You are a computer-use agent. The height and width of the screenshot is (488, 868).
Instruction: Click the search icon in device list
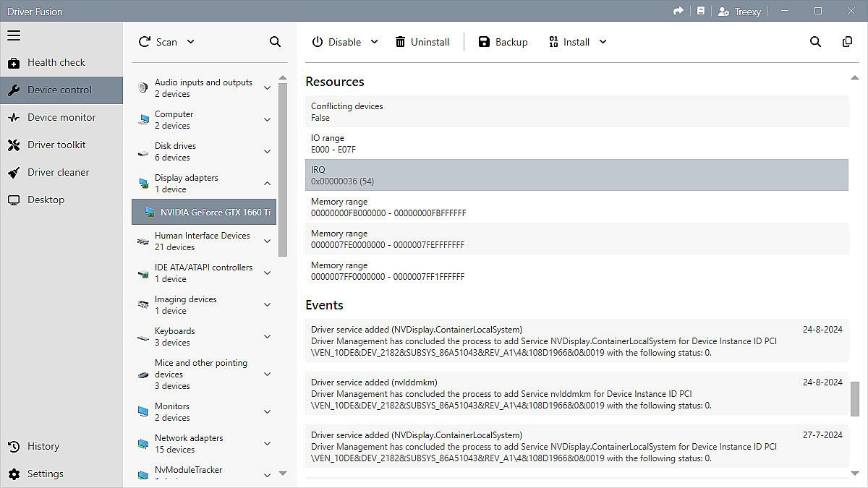pyautogui.click(x=275, y=42)
